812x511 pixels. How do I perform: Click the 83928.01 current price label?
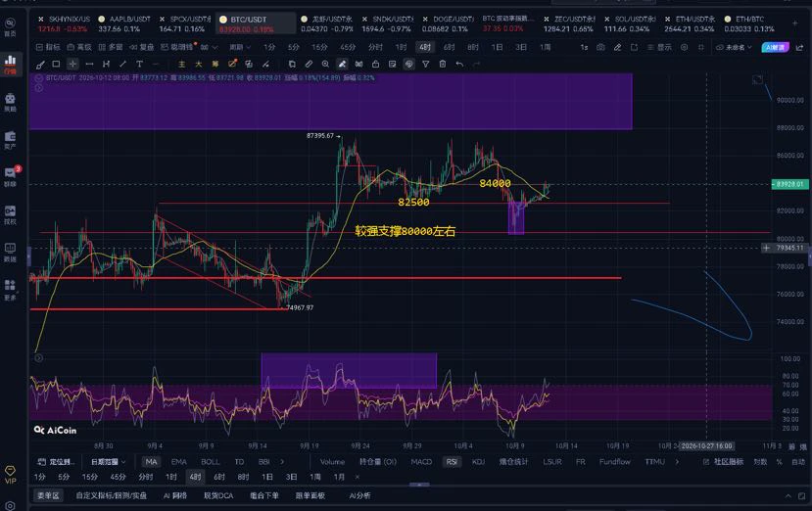[789, 184]
